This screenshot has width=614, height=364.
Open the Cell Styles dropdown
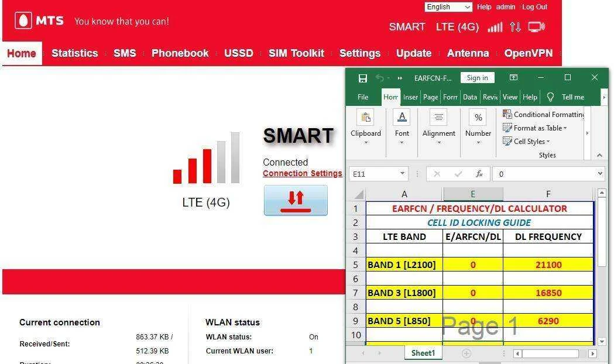(x=526, y=141)
